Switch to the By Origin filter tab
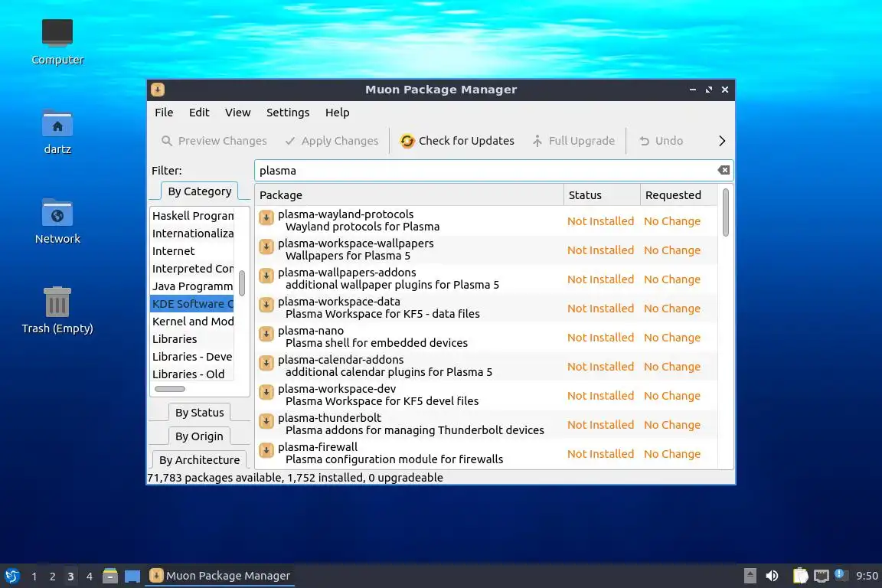Viewport: 882px width, 588px height. click(x=199, y=436)
